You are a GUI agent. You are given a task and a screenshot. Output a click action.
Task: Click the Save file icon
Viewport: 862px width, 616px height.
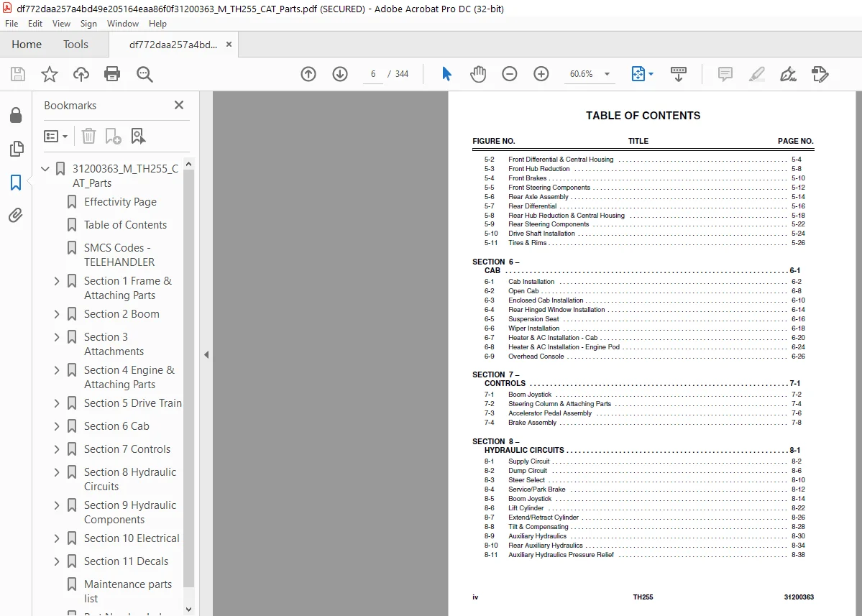(x=18, y=74)
